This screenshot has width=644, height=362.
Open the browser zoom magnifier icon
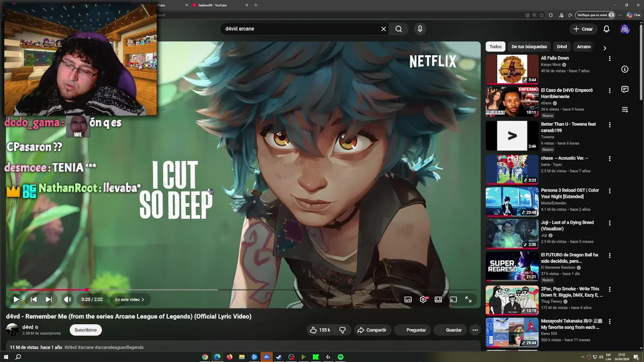534,15
